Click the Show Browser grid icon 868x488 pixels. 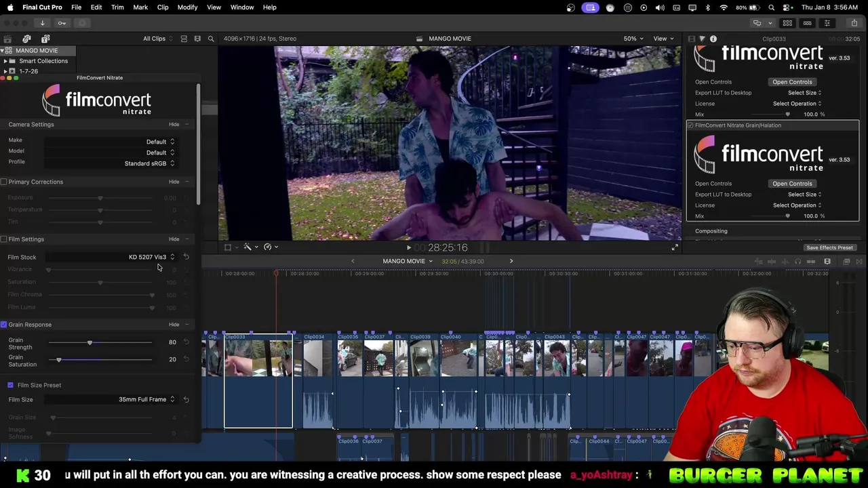(x=787, y=23)
